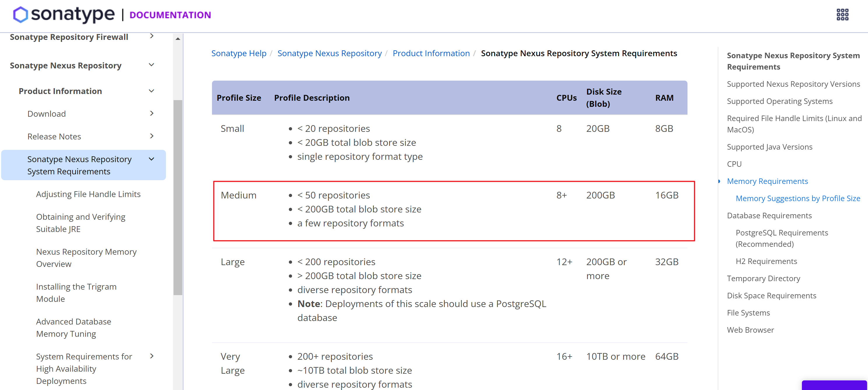Image resolution: width=868 pixels, height=390 pixels.
Task: Open Product Information nav item
Action: click(60, 91)
